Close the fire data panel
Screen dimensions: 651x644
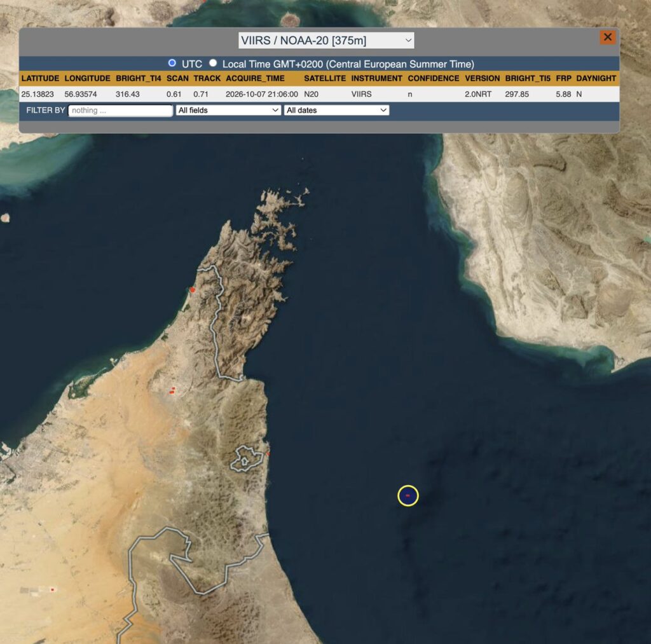click(x=607, y=38)
